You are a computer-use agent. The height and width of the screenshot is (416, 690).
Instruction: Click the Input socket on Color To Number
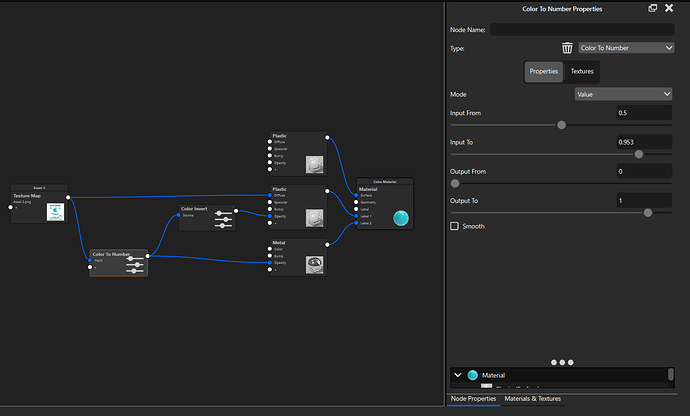point(90,260)
